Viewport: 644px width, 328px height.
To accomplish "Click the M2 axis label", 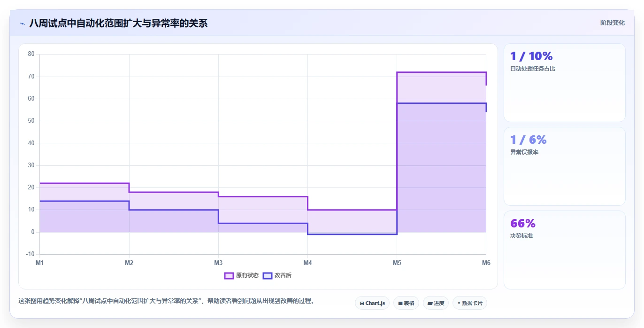I will coord(129,263).
